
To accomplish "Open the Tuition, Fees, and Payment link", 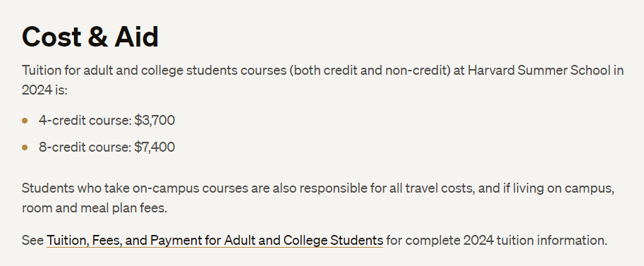I will coord(215,240).
